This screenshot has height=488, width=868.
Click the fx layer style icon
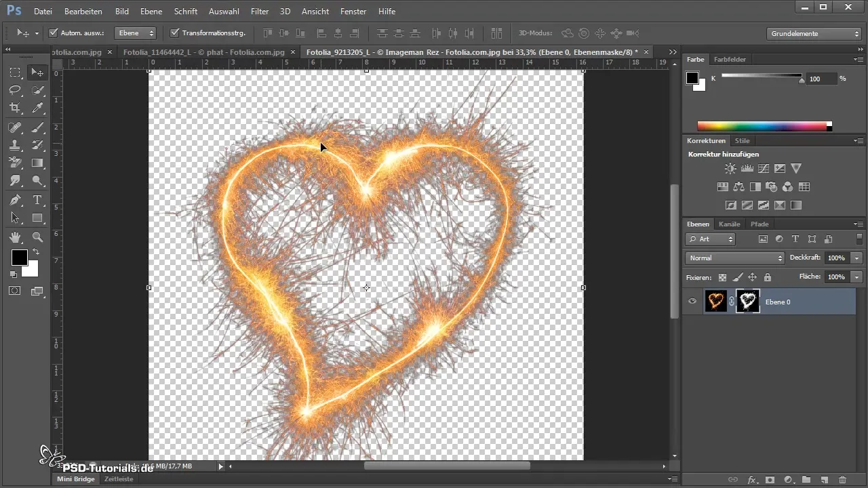(x=751, y=479)
